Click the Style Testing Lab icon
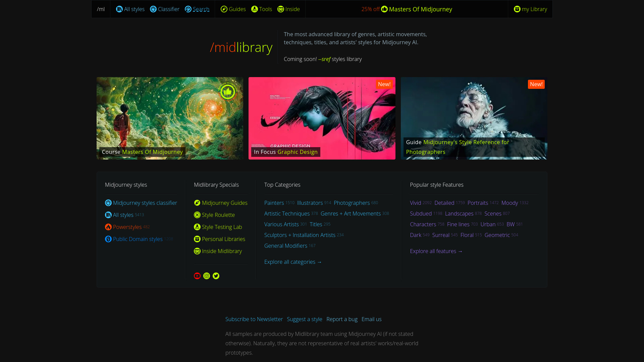This screenshot has height=362, width=644. (197, 227)
